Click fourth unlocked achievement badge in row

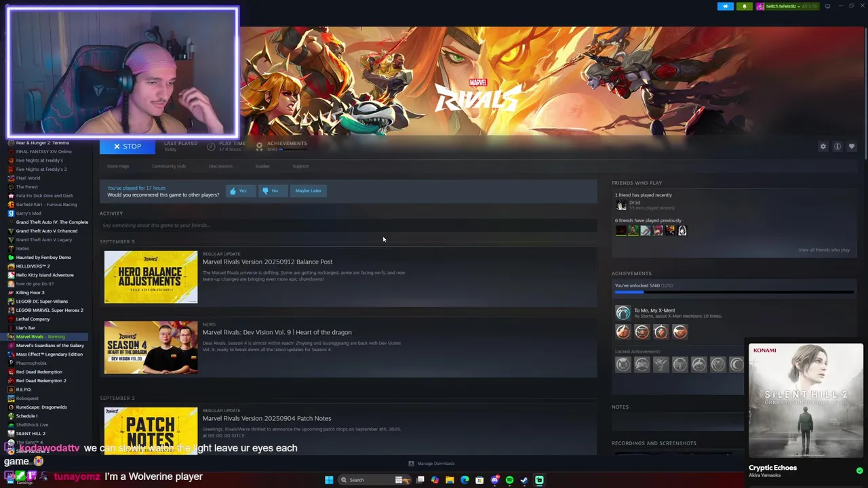click(x=679, y=331)
